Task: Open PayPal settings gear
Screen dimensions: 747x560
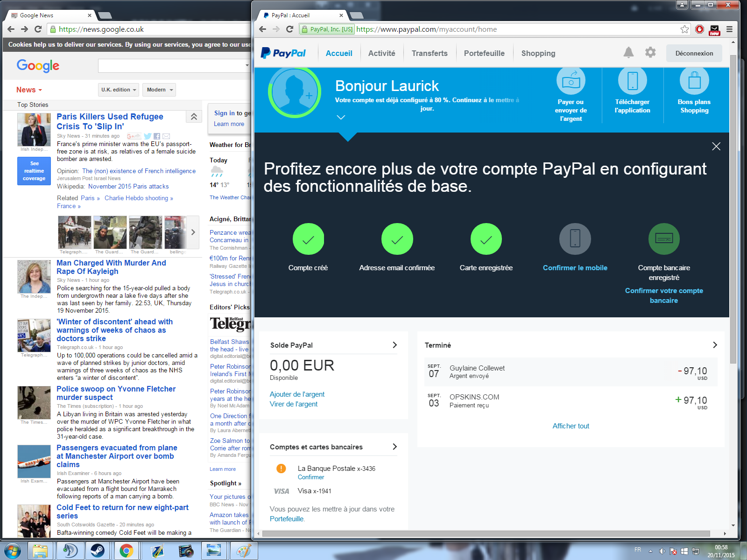Action: point(650,53)
